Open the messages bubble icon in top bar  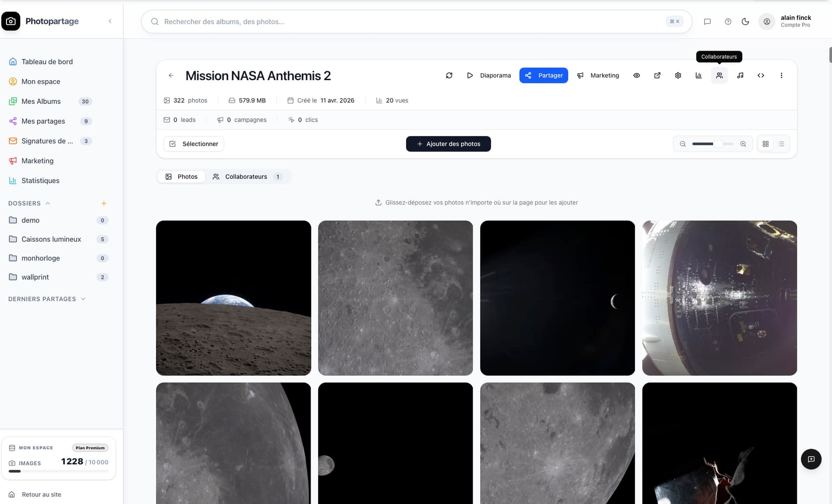tap(708, 21)
